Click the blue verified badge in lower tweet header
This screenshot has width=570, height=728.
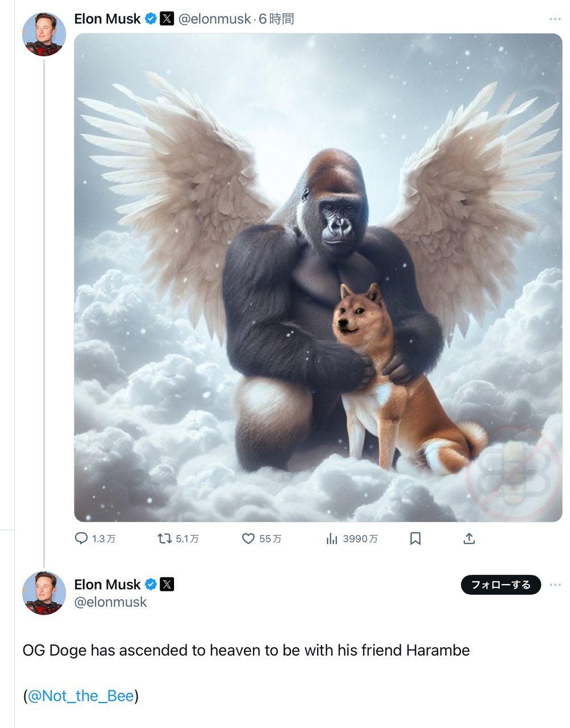pyautogui.click(x=151, y=584)
